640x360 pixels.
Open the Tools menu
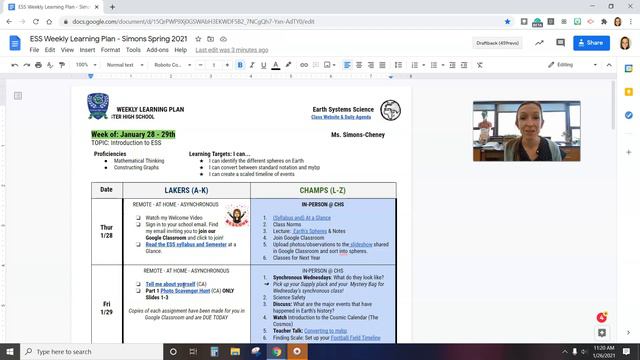[x=133, y=50]
